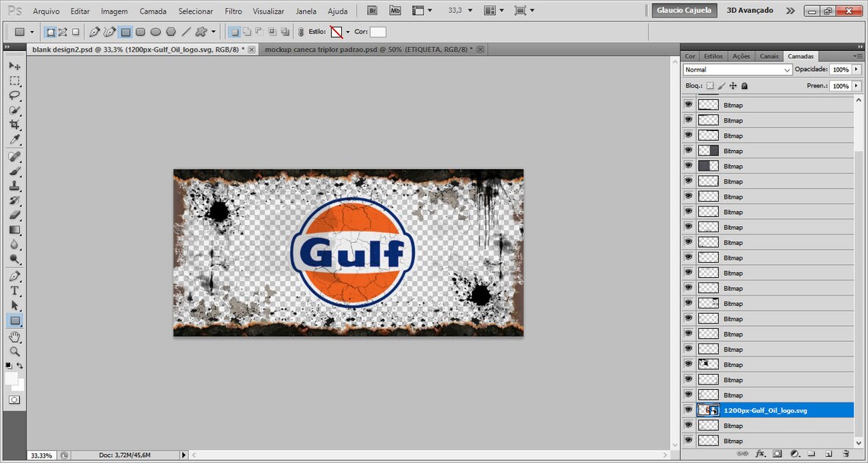Activate the Zoom tool
Screen dimensions: 868x463
tap(14, 350)
